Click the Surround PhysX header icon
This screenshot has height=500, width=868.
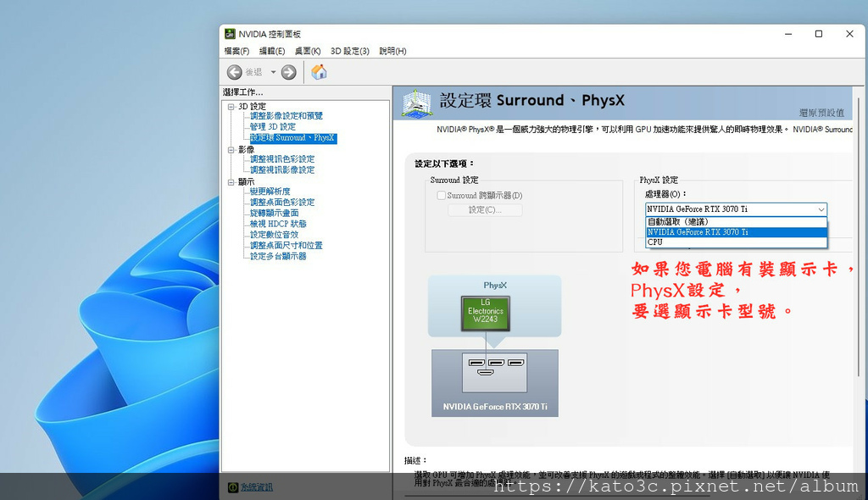coord(416,103)
